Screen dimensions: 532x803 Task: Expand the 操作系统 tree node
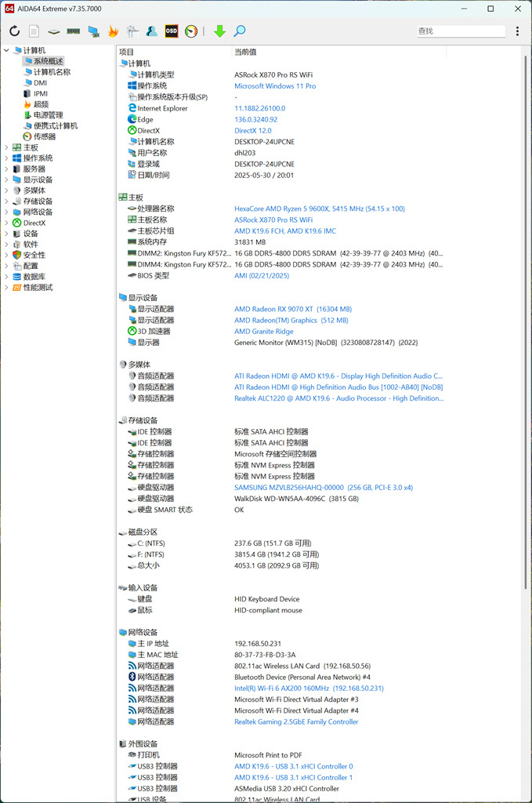coord(6,158)
